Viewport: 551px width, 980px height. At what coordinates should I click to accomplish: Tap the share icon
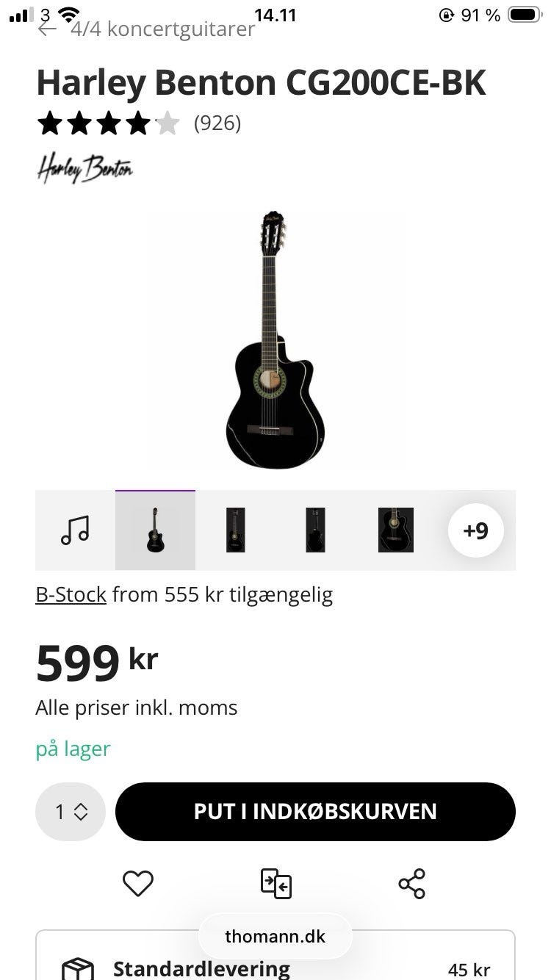tap(411, 883)
